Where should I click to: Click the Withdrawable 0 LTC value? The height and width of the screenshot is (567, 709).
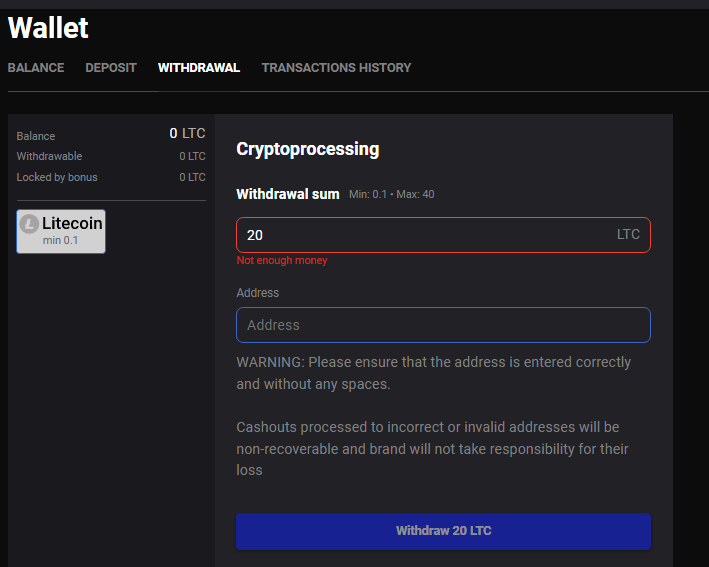click(x=192, y=156)
